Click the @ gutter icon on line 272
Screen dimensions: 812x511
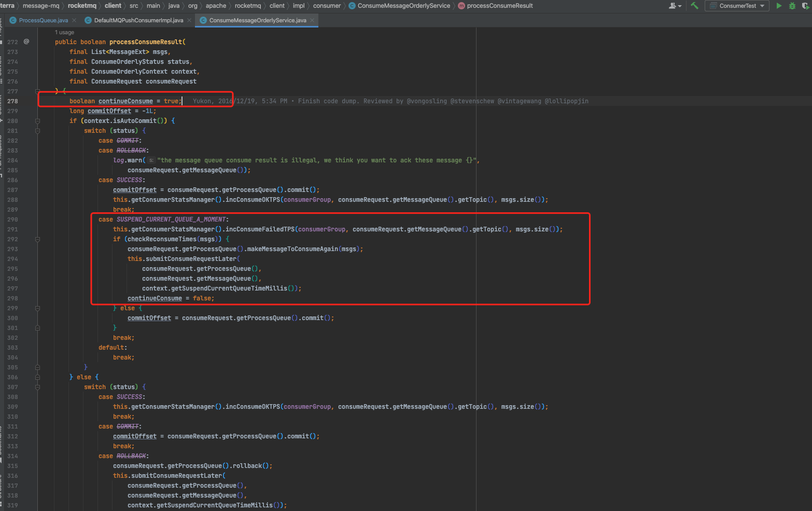[x=26, y=42]
